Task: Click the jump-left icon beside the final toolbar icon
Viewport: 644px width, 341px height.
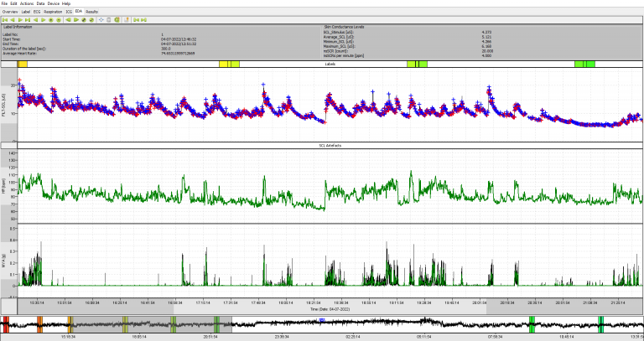Action: (136, 20)
